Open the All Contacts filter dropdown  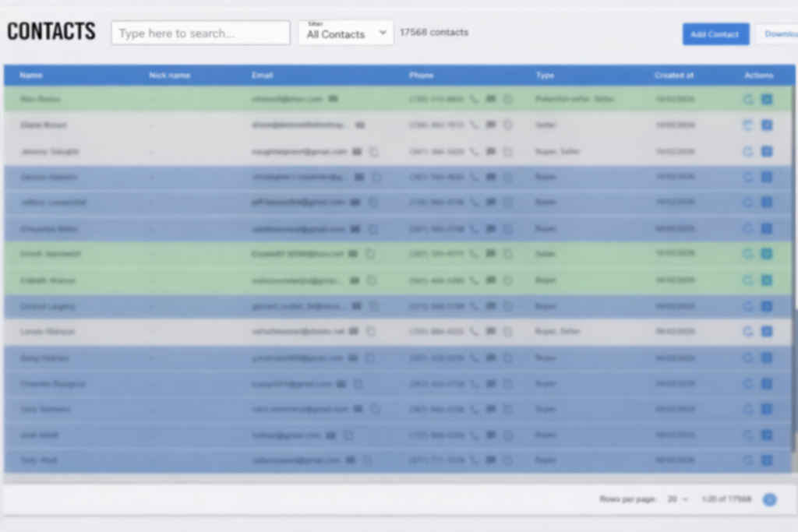pyautogui.click(x=346, y=33)
